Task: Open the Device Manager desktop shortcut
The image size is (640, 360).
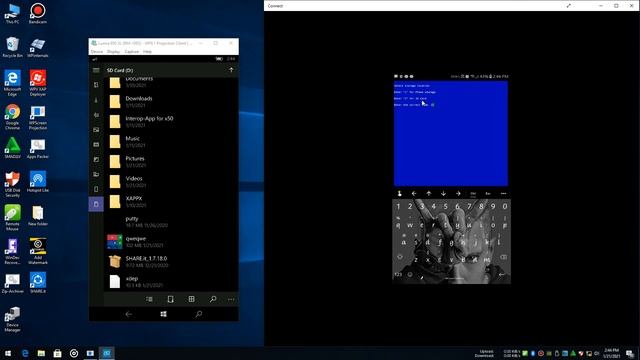Action: click(12, 319)
